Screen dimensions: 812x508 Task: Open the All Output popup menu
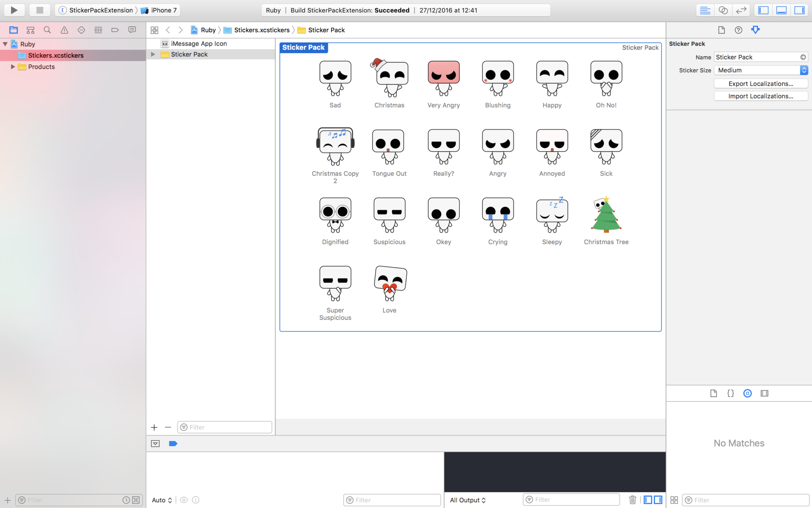coord(468,500)
